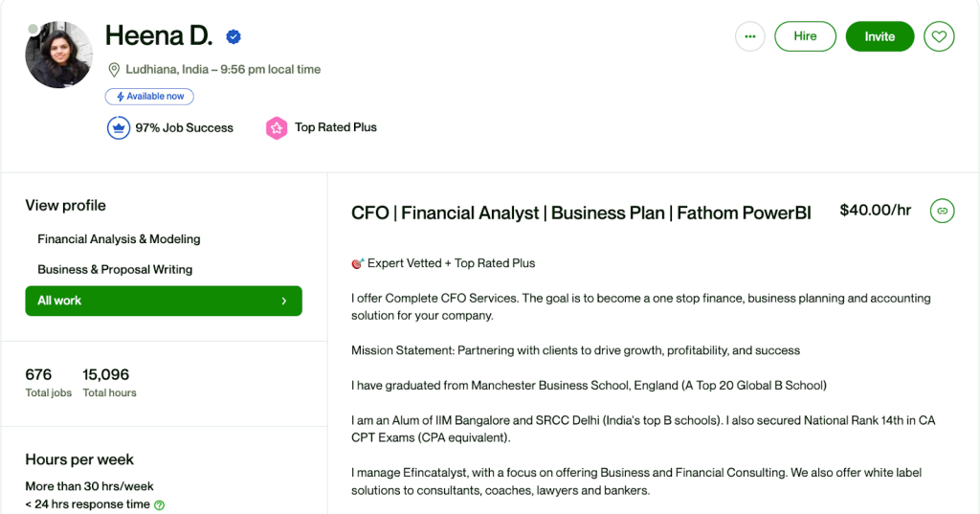Open the three-dots more options menu
Screen dimensions: 980x514
tap(749, 36)
